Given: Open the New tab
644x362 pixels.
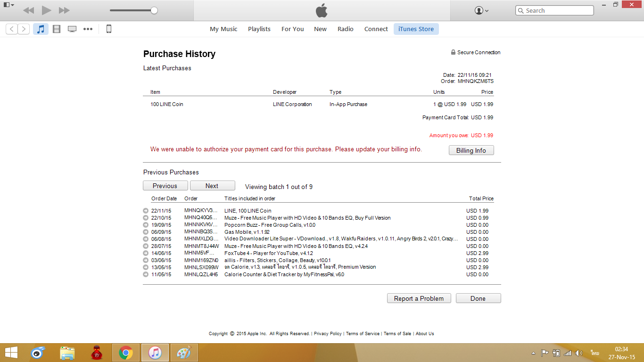Looking at the screenshot, I should point(321,29).
